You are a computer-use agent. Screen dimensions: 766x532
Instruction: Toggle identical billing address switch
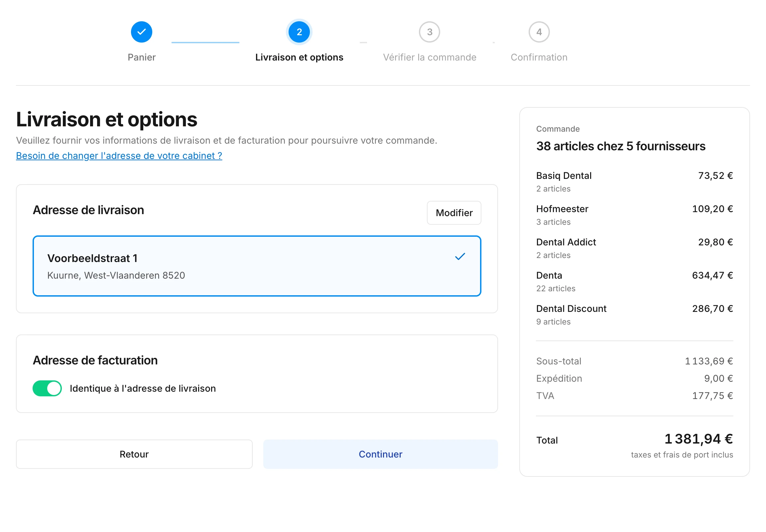click(x=47, y=388)
